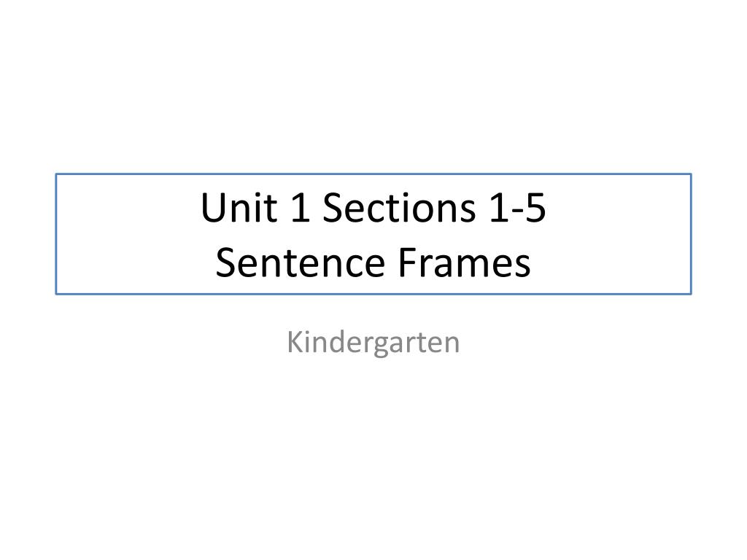Click the digit "5" ending the title line
This screenshot has width=747, height=560.
[535, 208]
